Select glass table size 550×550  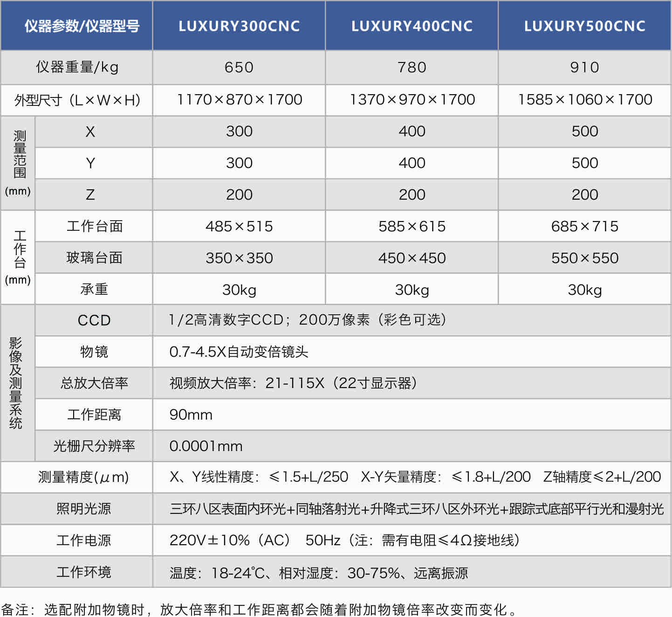[x=585, y=258]
